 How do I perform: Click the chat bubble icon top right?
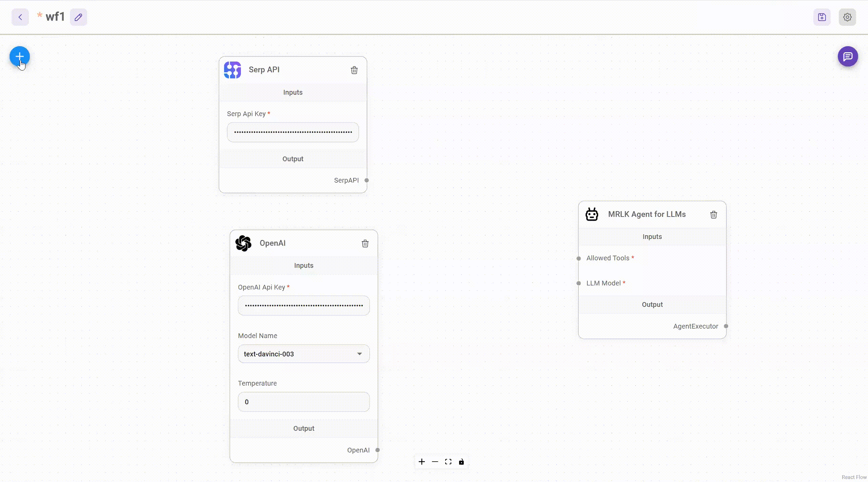[848, 56]
